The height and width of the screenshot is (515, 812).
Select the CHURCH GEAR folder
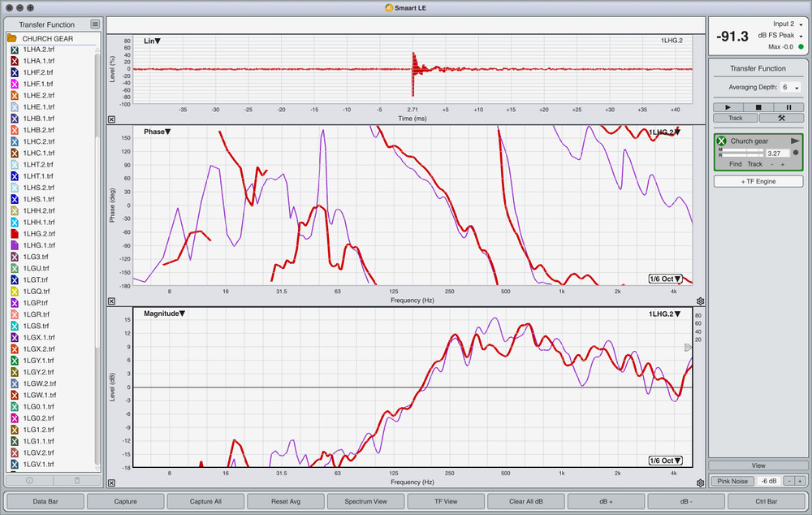(x=49, y=38)
